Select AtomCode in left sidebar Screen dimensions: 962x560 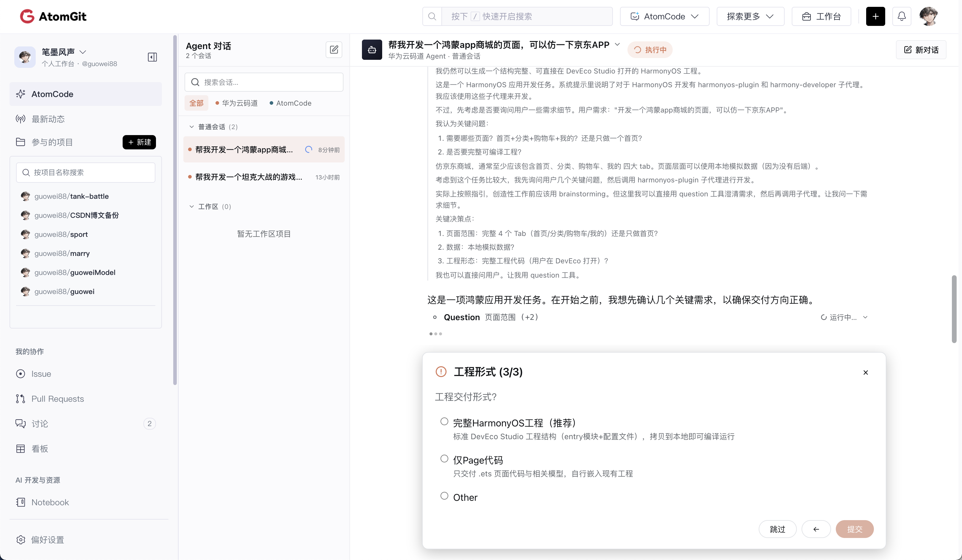[86, 94]
